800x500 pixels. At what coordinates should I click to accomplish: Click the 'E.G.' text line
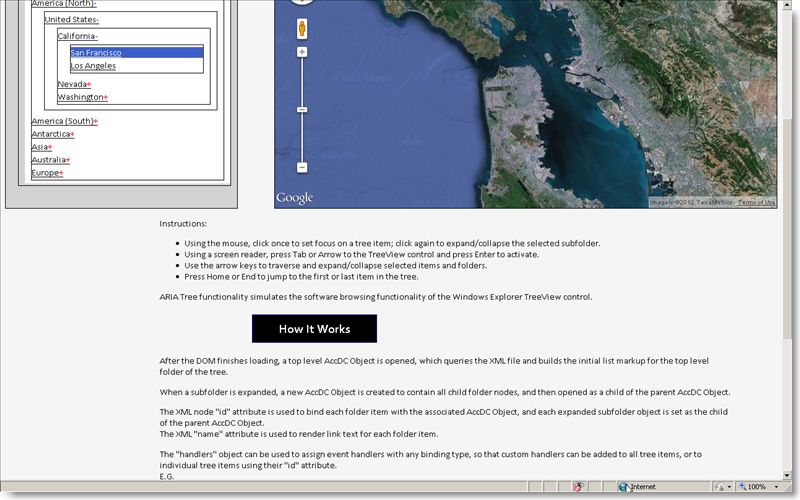(x=167, y=476)
